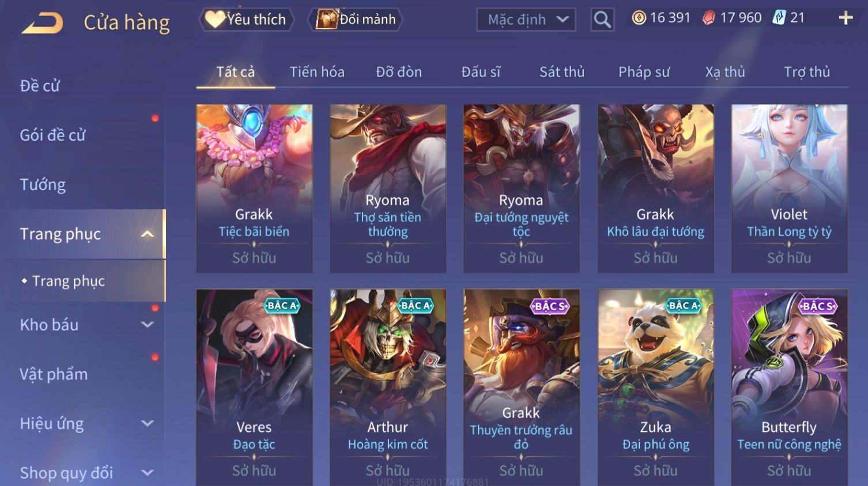
Task: Open the Mặc định sort dropdown
Action: pyautogui.click(x=526, y=20)
